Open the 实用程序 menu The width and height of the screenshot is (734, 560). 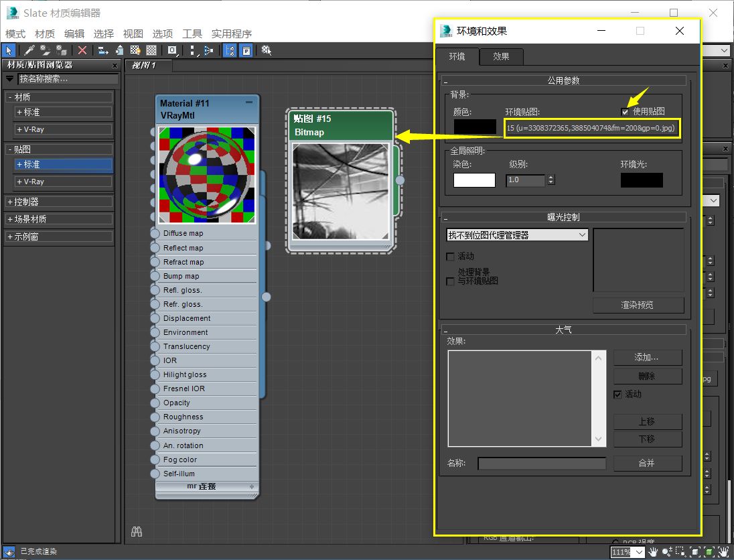point(231,33)
